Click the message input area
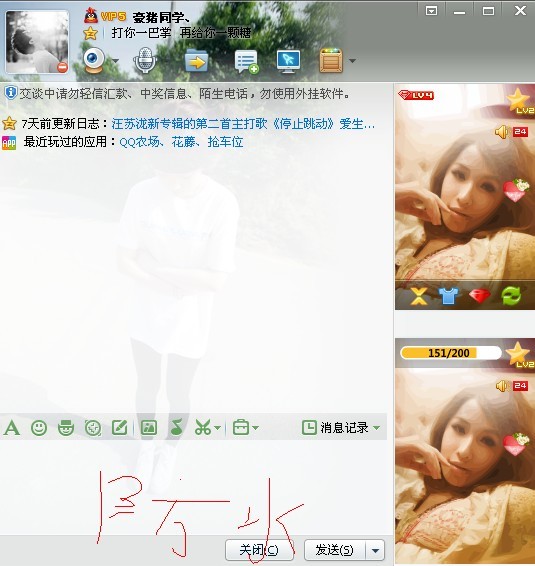This screenshot has width=535, height=566. (195, 487)
